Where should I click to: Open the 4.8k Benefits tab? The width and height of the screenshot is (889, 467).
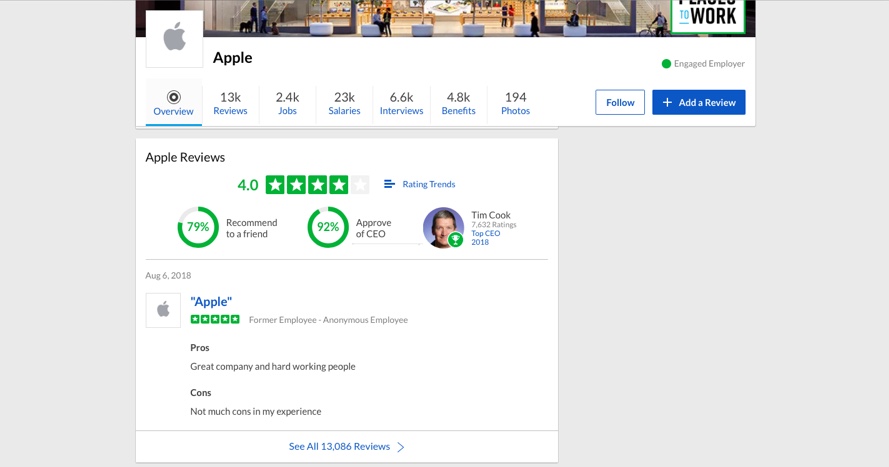tap(459, 103)
